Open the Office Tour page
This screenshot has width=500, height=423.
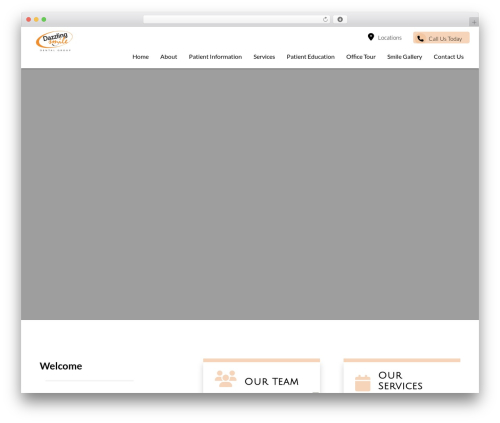[x=361, y=57]
